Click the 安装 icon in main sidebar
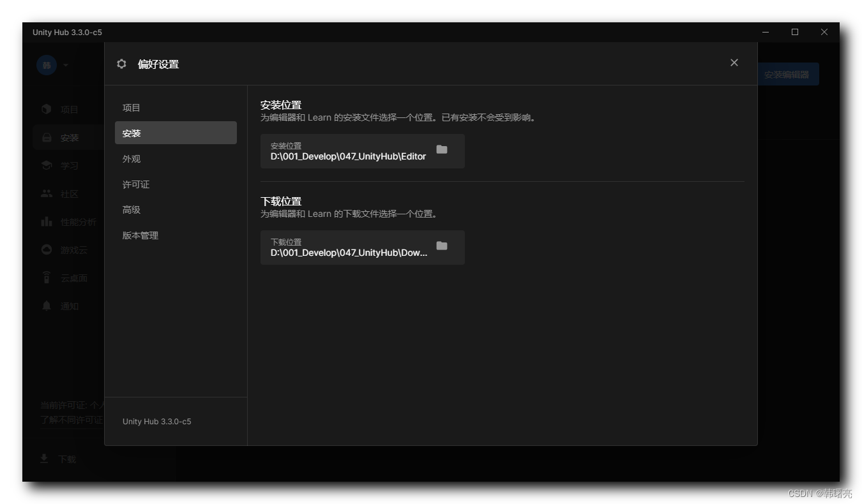Image resolution: width=862 pixels, height=504 pixels. coord(47,137)
